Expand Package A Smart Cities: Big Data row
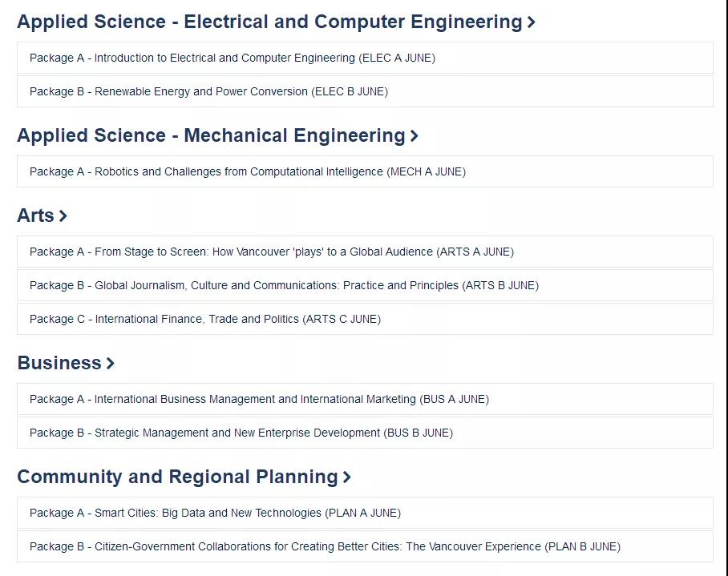 click(365, 513)
